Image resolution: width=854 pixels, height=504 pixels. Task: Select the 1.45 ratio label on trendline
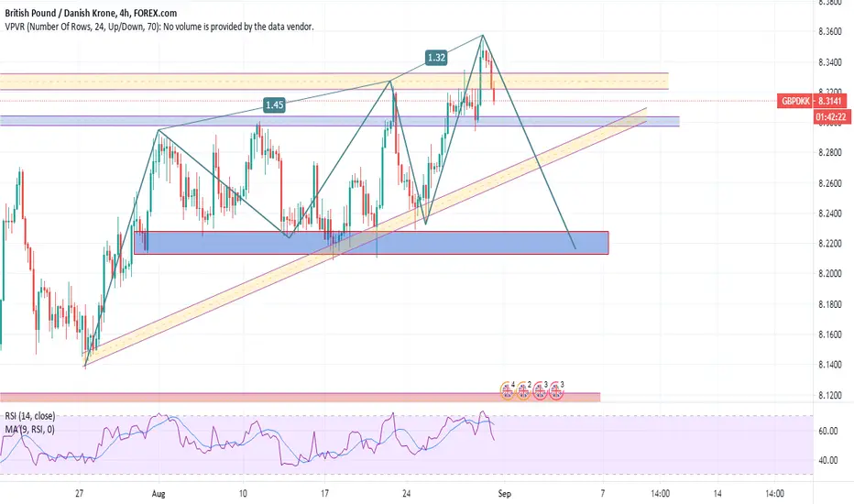point(274,104)
